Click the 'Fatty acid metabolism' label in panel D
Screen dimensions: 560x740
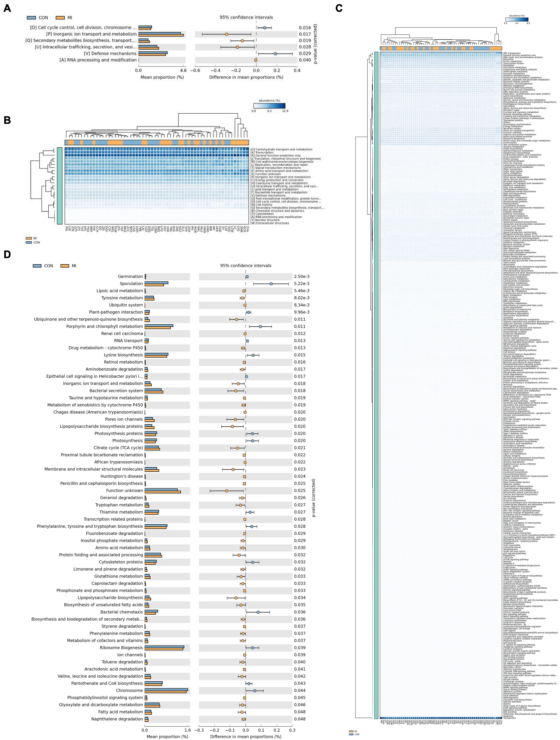pyautogui.click(x=120, y=712)
